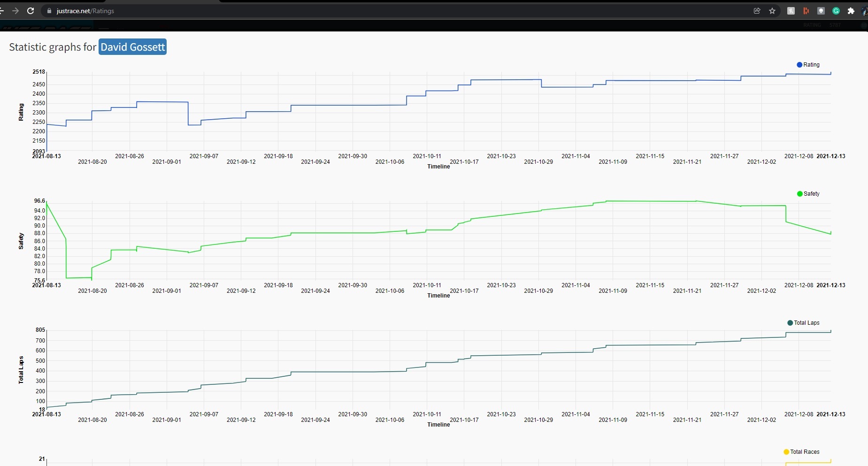Screen dimensions: 868x466
Task: Click the blue Rating legend dot
Action: pyautogui.click(x=799, y=65)
